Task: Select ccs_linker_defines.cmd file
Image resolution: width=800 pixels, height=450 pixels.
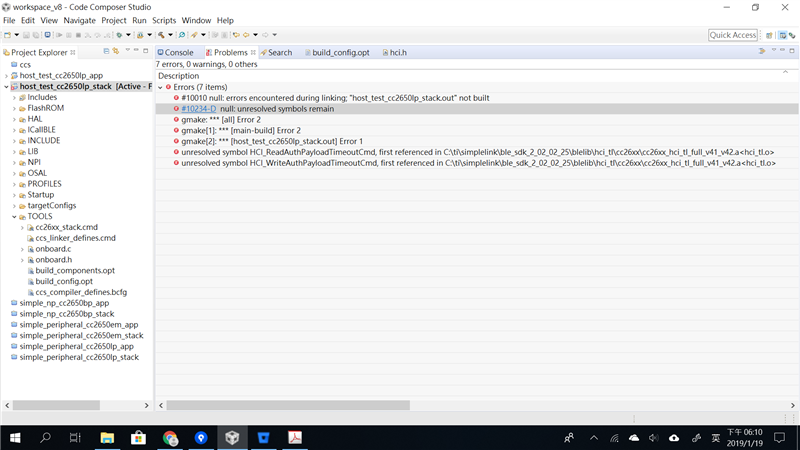Action: point(75,238)
